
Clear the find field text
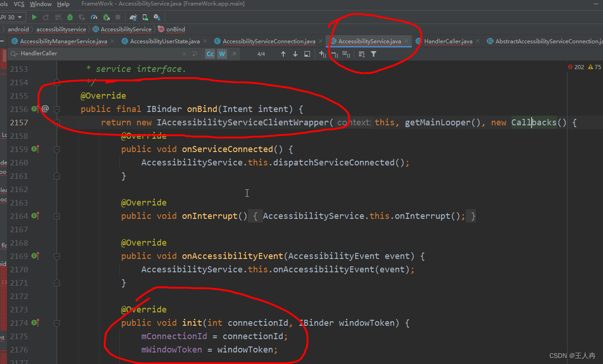point(184,54)
